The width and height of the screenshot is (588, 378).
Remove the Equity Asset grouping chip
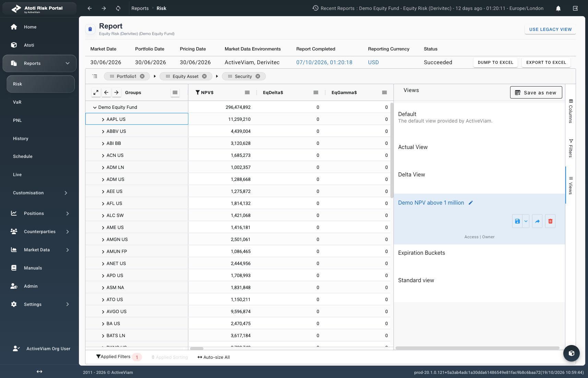pos(204,76)
